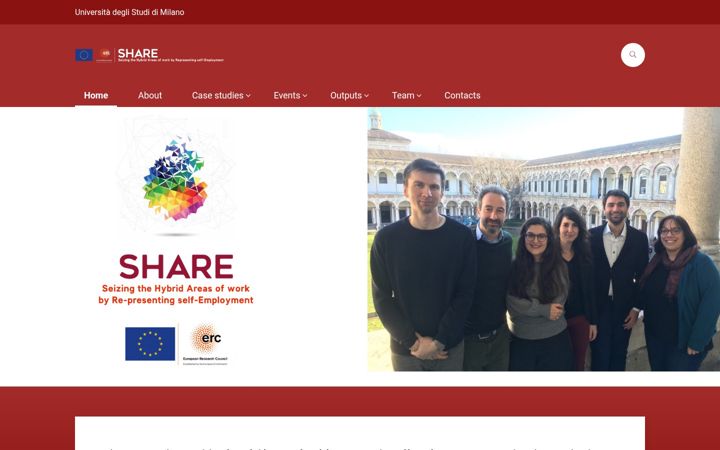
Task: Open the Contacts page
Action: (x=462, y=96)
